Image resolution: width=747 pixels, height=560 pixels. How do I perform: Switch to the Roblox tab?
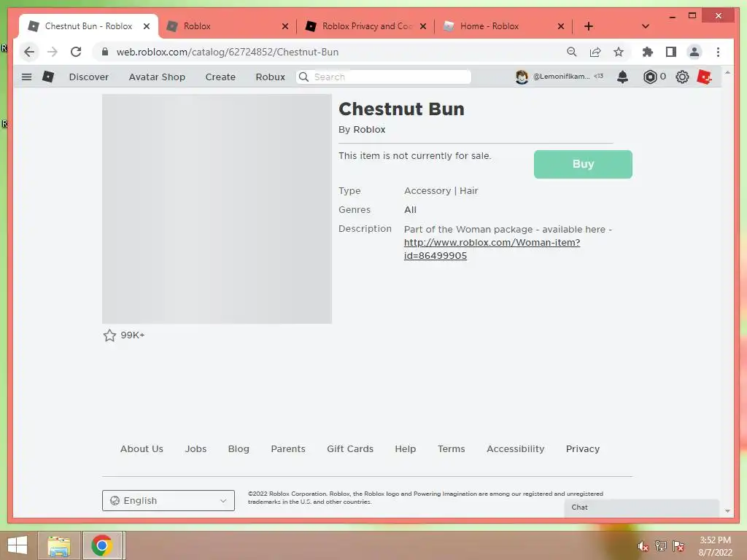(x=228, y=26)
